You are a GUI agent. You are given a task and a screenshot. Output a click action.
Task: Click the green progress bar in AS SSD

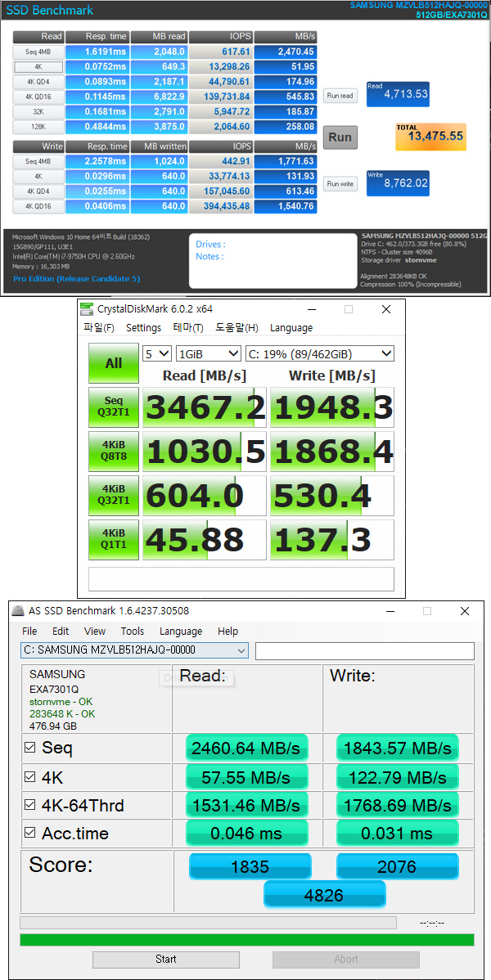pyautogui.click(x=247, y=939)
